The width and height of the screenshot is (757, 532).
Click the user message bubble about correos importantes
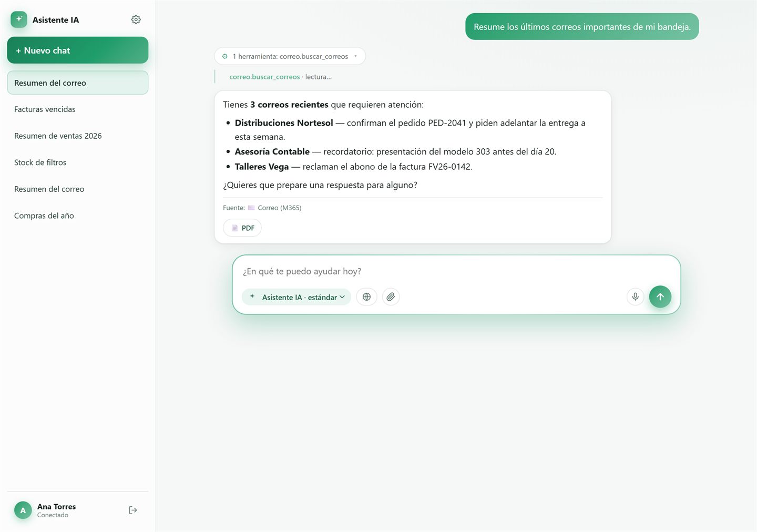(582, 27)
